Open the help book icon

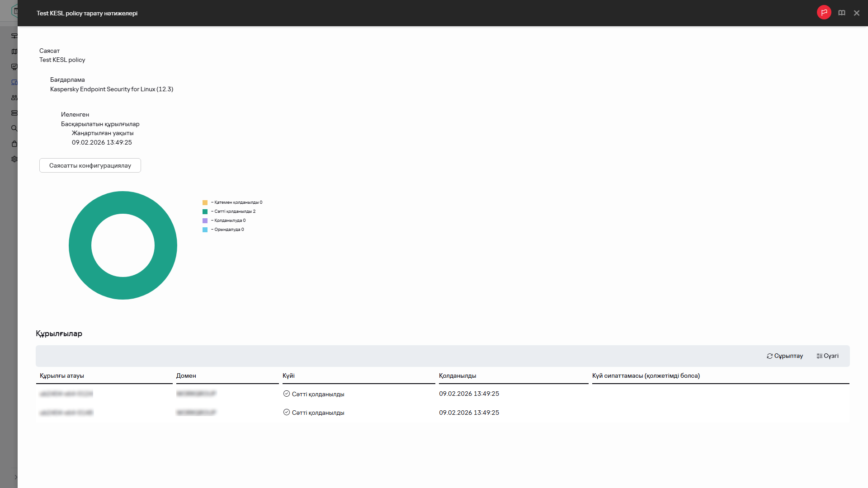point(841,13)
